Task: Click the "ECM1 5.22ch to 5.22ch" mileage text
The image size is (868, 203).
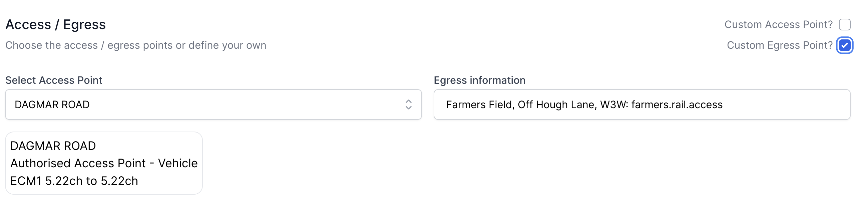Action: pyautogui.click(x=74, y=181)
